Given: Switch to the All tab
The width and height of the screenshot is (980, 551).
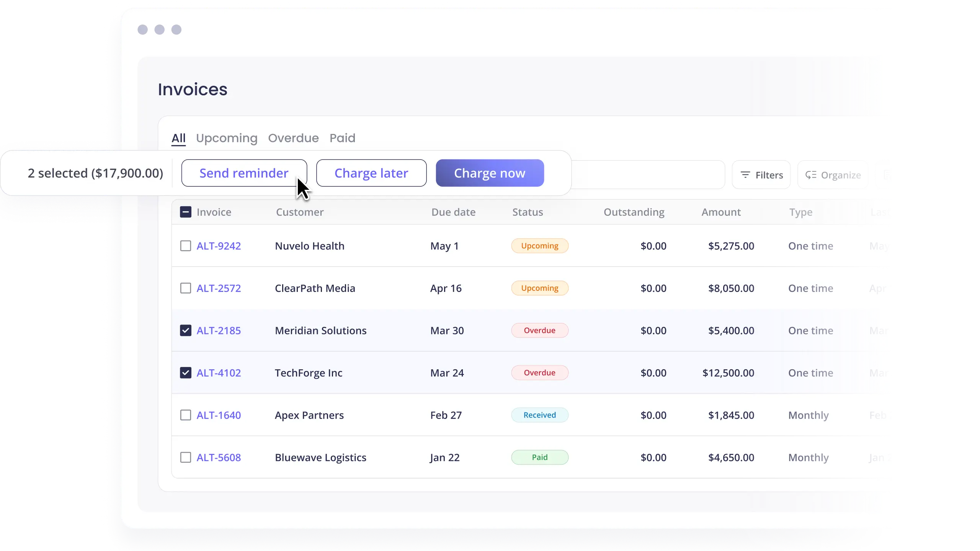Looking at the screenshot, I should 178,138.
